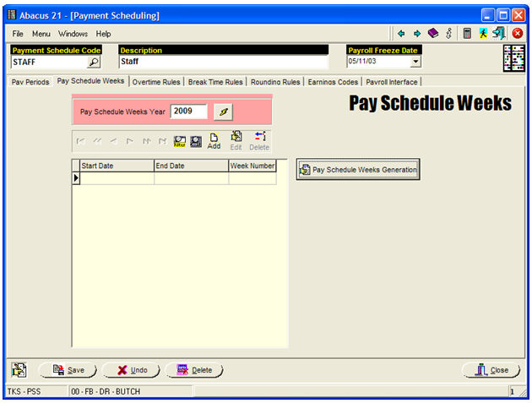Switch to the Overtime Rules tab
This screenshot has height=403, width=532.
(156, 82)
